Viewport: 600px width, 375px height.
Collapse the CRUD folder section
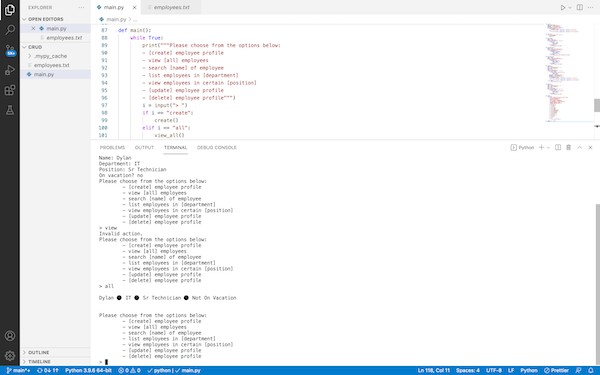tap(55, 47)
